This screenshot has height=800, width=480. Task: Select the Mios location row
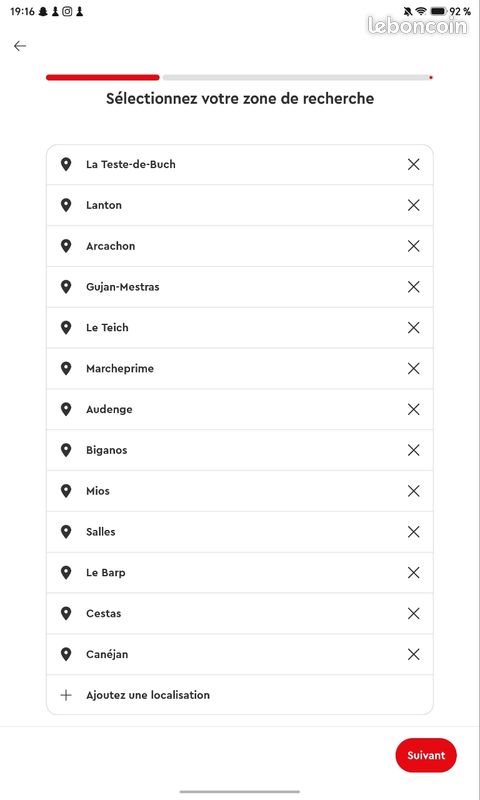click(240, 491)
